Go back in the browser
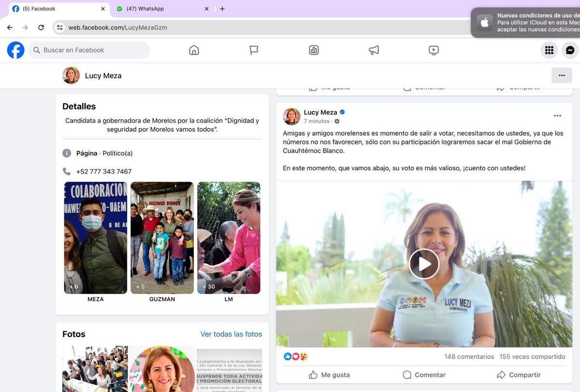The width and height of the screenshot is (580, 392). [10, 28]
